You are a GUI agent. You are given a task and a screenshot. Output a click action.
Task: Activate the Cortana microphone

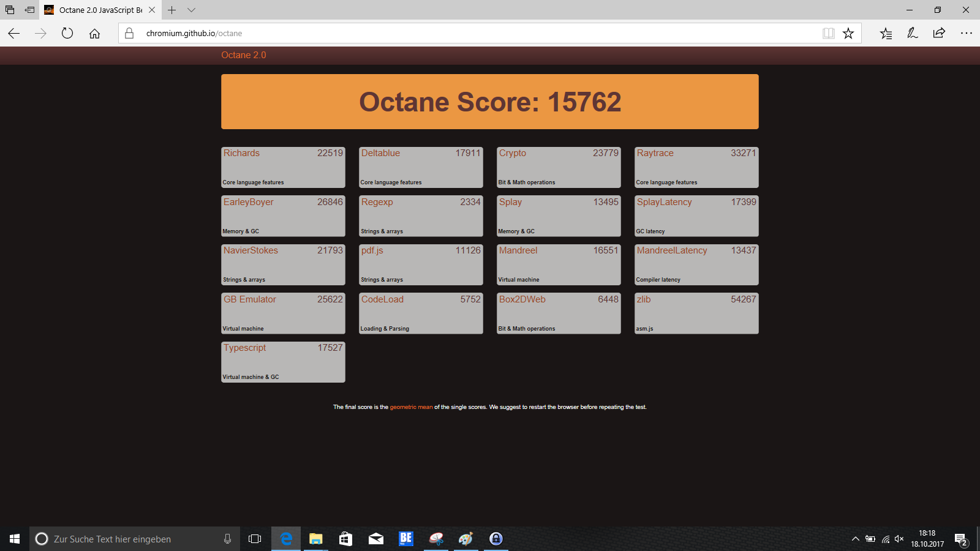point(227,539)
